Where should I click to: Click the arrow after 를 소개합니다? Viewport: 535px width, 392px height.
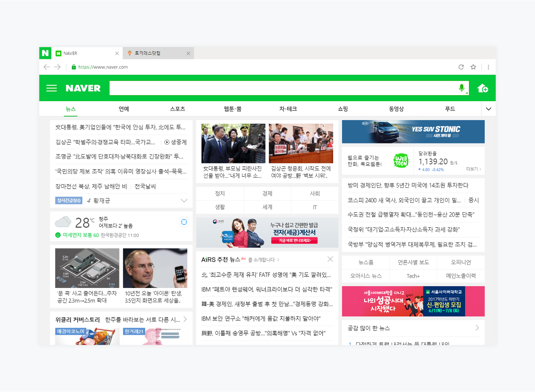point(278,260)
